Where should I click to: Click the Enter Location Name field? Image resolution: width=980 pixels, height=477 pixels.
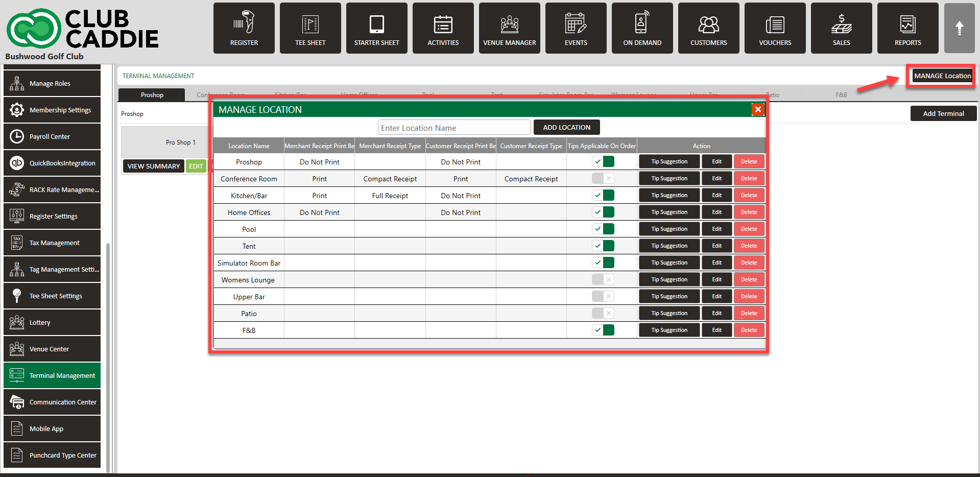(x=454, y=128)
